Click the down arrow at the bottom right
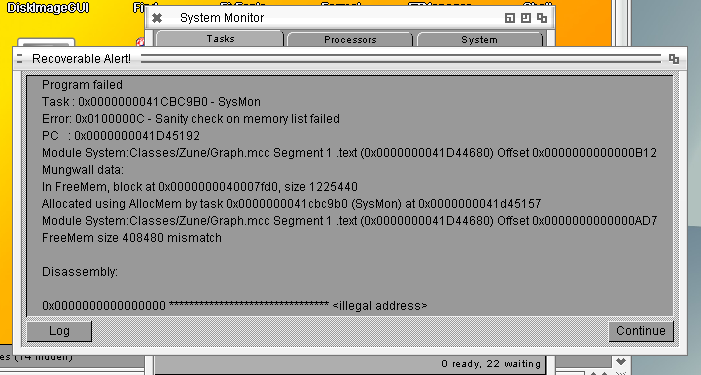Screen dimensions: 701x375 [x=621, y=361]
